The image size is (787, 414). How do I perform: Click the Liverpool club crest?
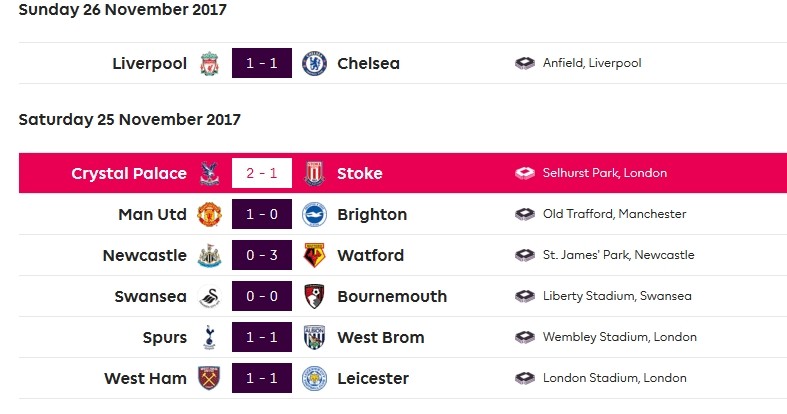point(209,63)
